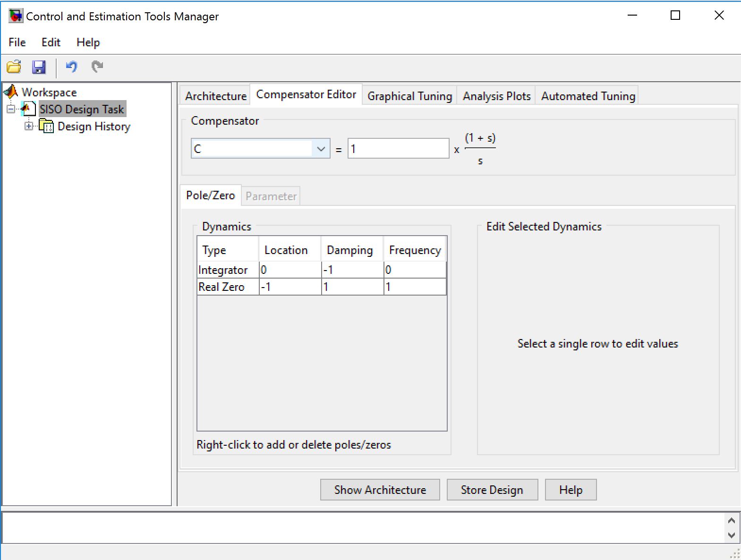
Task: Select the Integrator row in Dynamics table
Action: coord(322,270)
